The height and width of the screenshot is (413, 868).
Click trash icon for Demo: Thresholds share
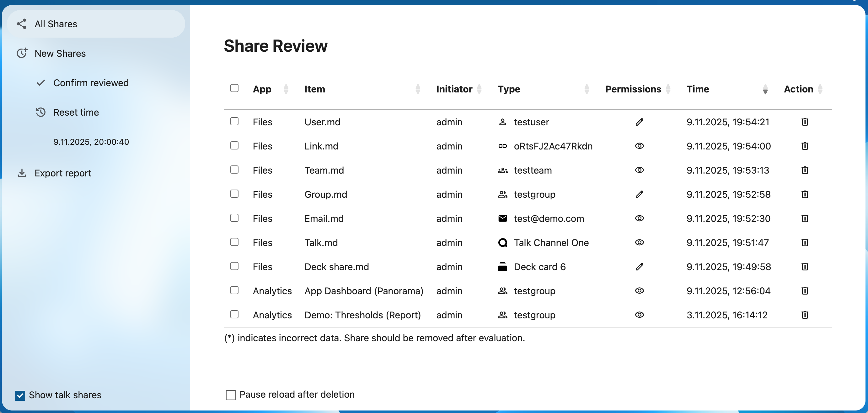point(804,315)
